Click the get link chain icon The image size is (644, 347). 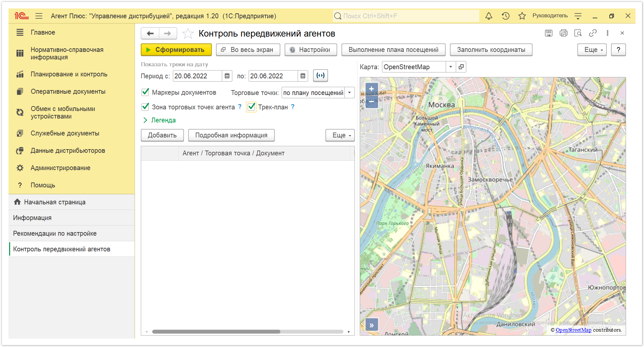[x=593, y=33]
